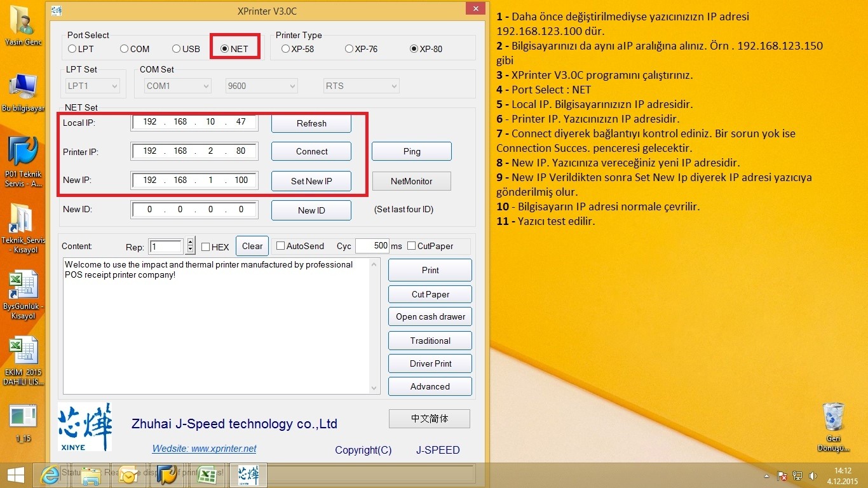
Task: Select the COM port radio button
Action: tap(135, 49)
